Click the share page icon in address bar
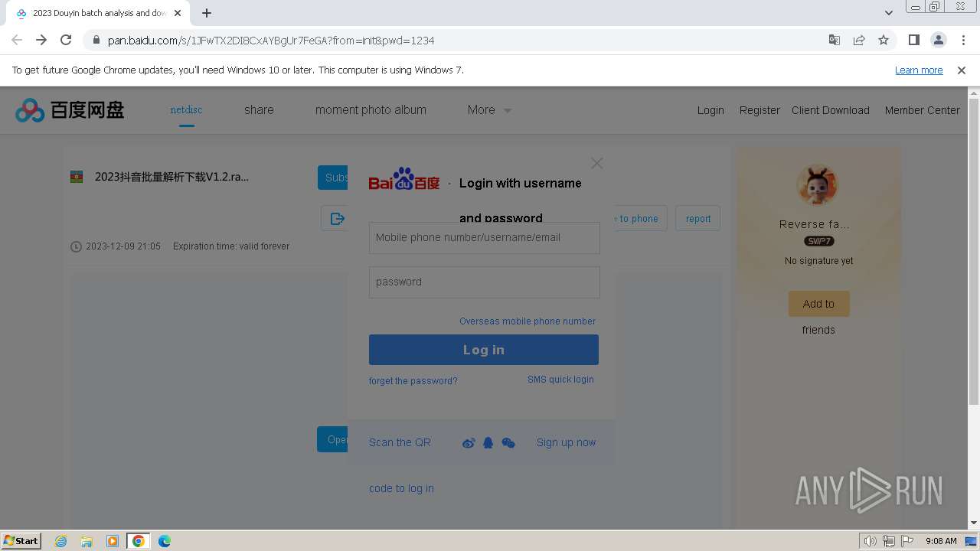The height and width of the screenshot is (551, 980). coord(859,40)
